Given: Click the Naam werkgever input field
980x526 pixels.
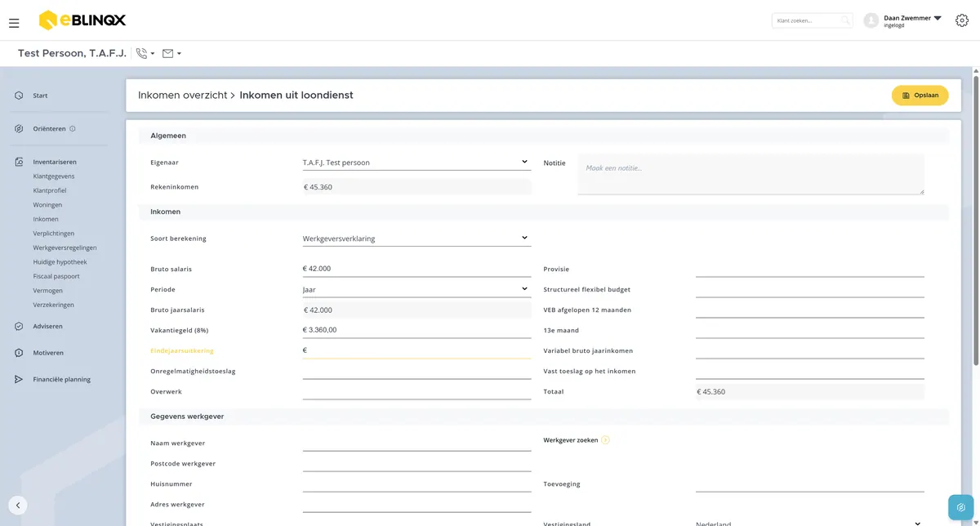Looking at the screenshot, I should 416,443.
